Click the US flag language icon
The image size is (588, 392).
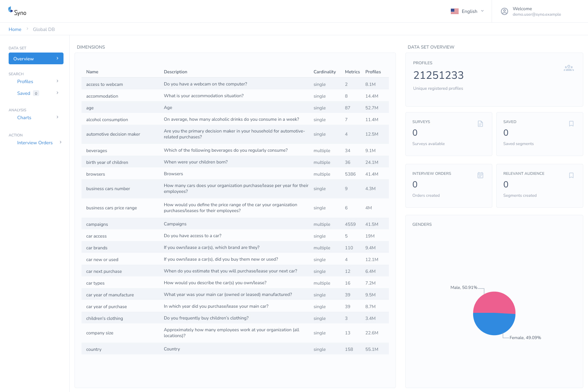click(455, 11)
